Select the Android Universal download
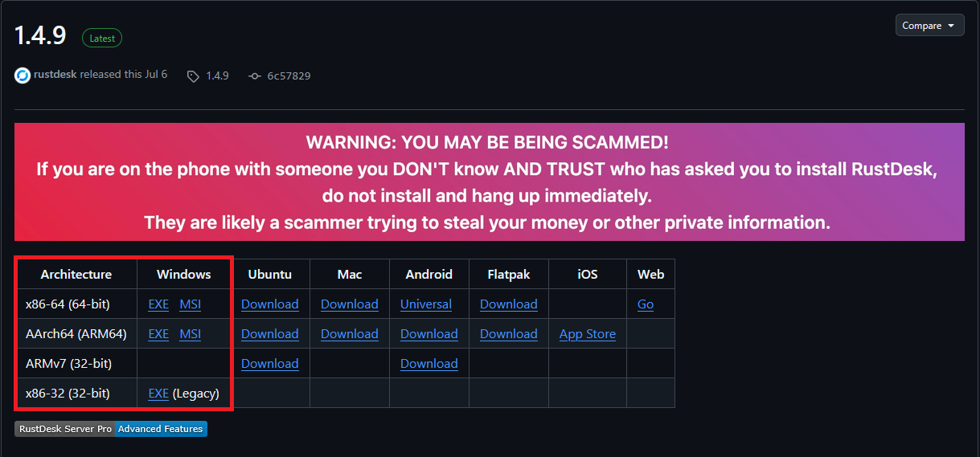This screenshot has height=457, width=980. 426,304
